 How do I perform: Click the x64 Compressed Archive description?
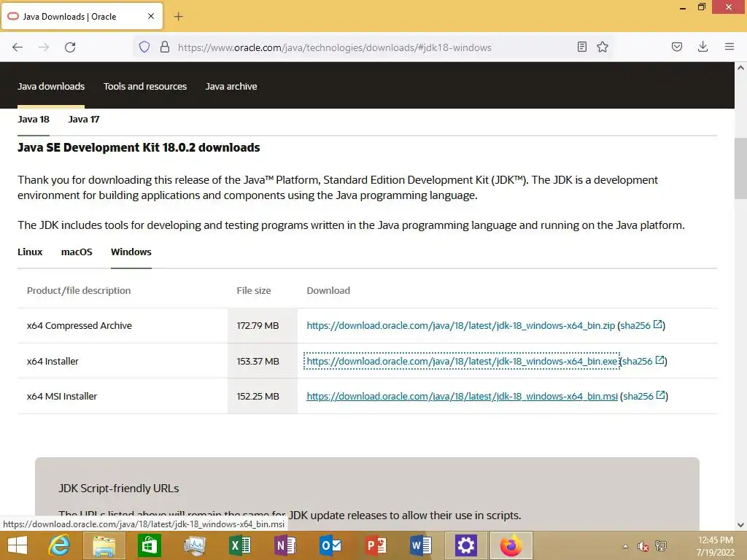click(79, 326)
